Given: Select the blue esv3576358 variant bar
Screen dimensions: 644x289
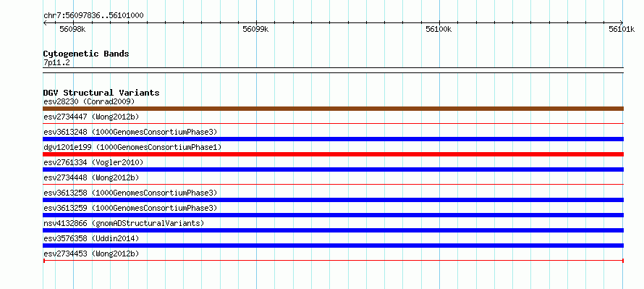Looking at the screenshot, I should point(333,246).
